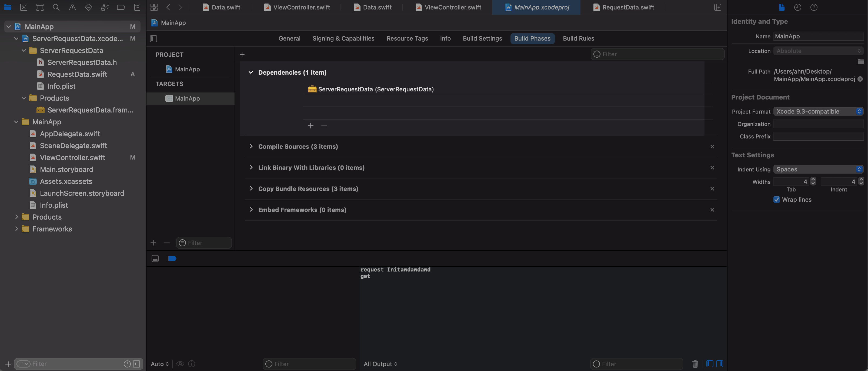Expand the Frameworks folder

click(16, 229)
